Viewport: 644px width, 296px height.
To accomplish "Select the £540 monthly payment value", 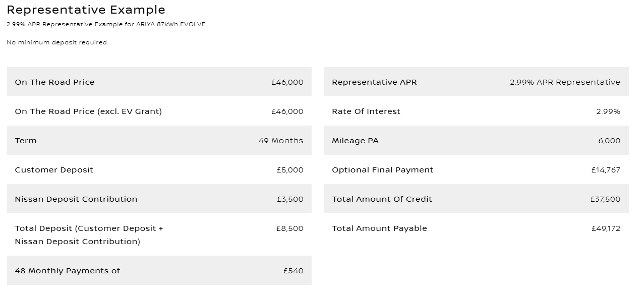I will [x=293, y=271].
